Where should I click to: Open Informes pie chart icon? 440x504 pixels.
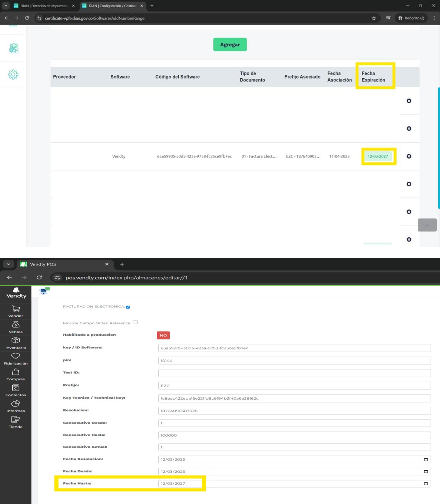pyautogui.click(x=16, y=404)
